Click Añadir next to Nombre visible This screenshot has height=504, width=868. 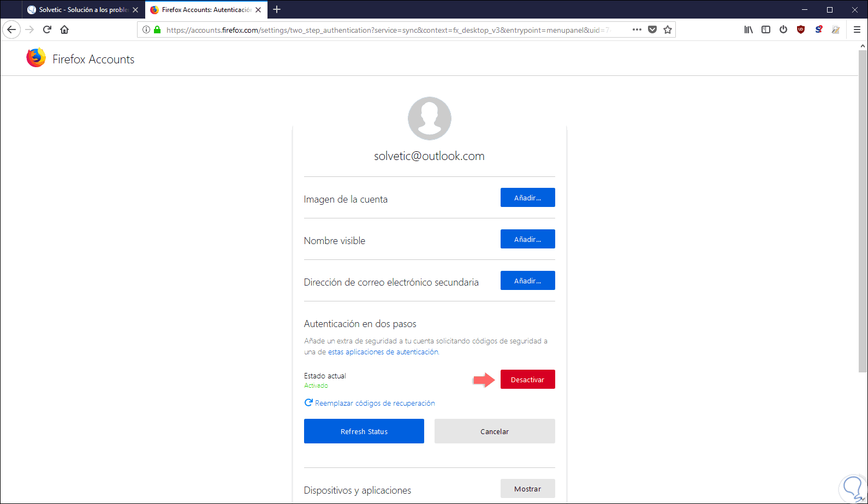pos(528,239)
